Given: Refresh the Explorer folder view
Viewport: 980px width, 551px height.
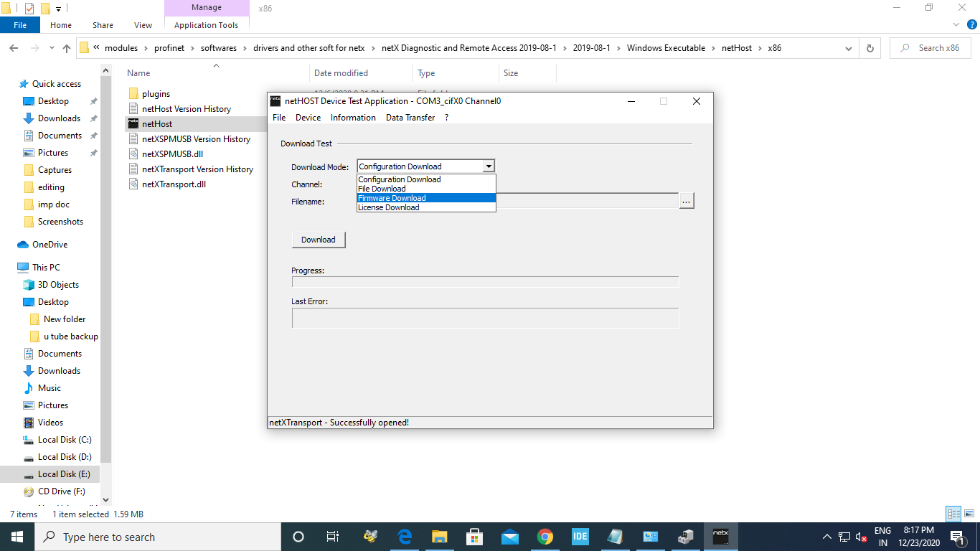Looking at the screenshot, I should click(x=870, y=48).
